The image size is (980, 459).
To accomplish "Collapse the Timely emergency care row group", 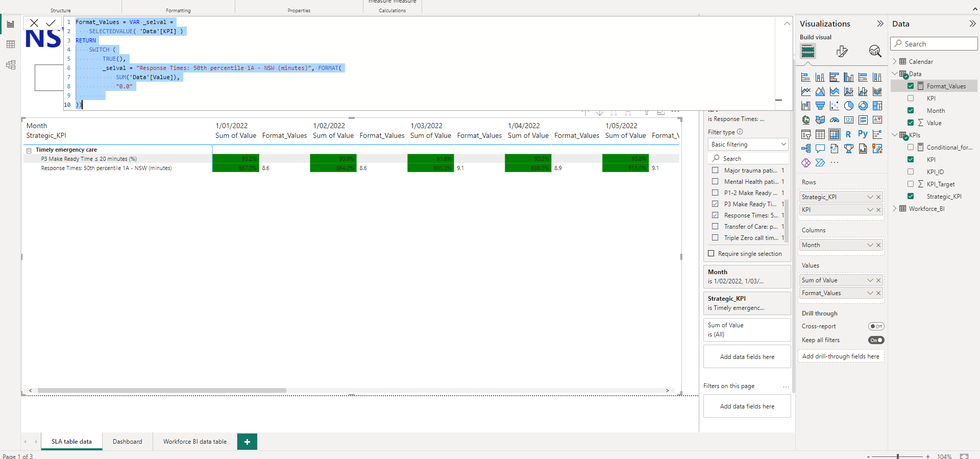I will tap(29, 151).
